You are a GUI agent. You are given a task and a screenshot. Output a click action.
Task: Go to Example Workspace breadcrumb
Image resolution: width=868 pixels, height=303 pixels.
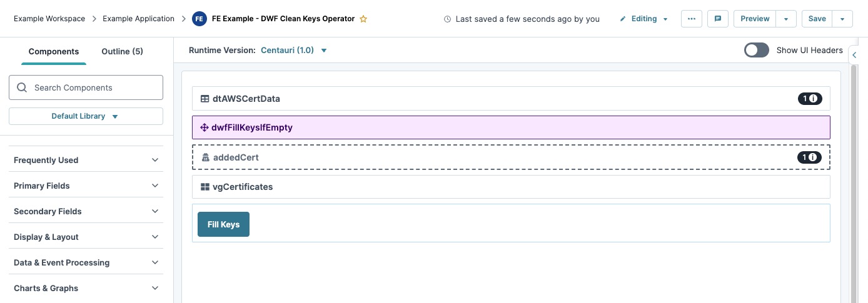pyautogui.click(x=49, y=19)
